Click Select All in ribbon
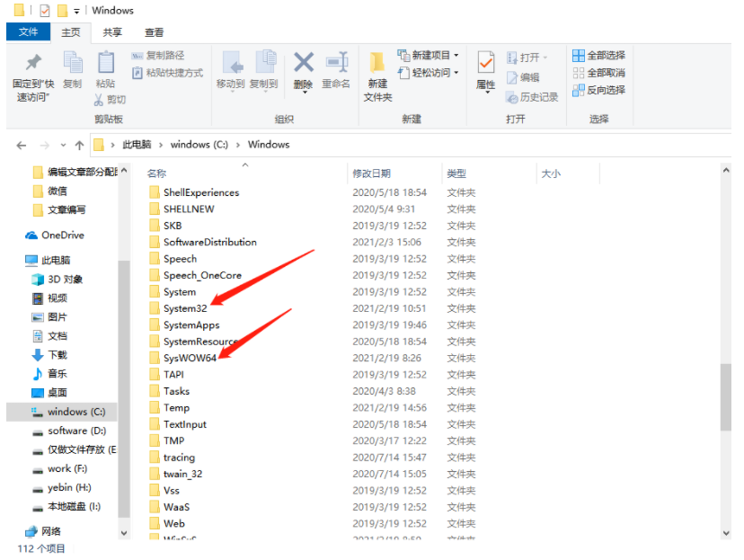The width and height of the screenshot is (744, 560). pyautogui.click(x=598, y=55)
